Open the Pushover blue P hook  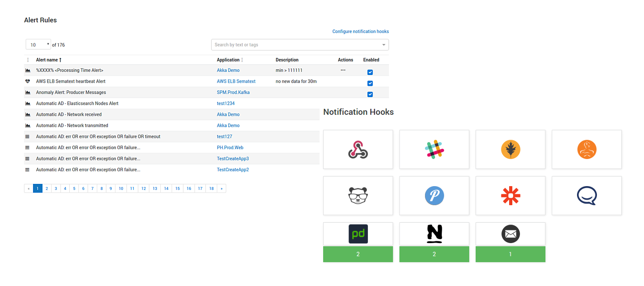click(434, 196)
